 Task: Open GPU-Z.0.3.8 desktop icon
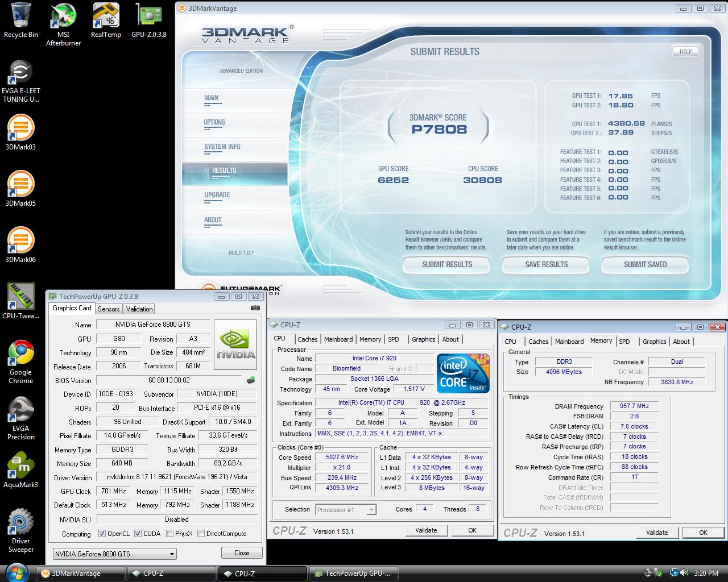click(148, 20)
